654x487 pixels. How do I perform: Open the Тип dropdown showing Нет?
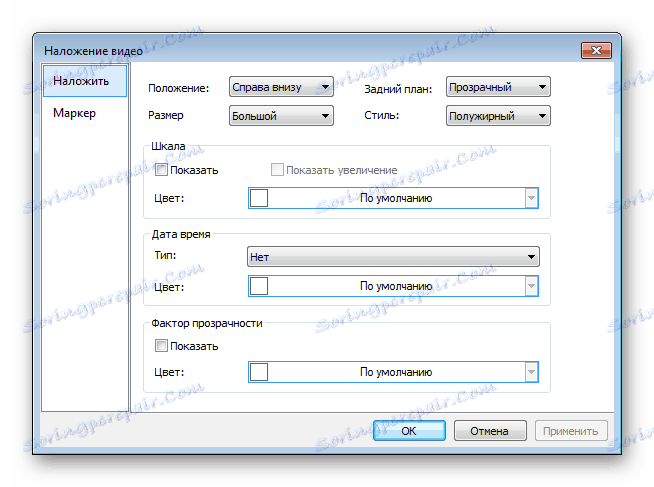pyautogui.click(x=393, y=256)
